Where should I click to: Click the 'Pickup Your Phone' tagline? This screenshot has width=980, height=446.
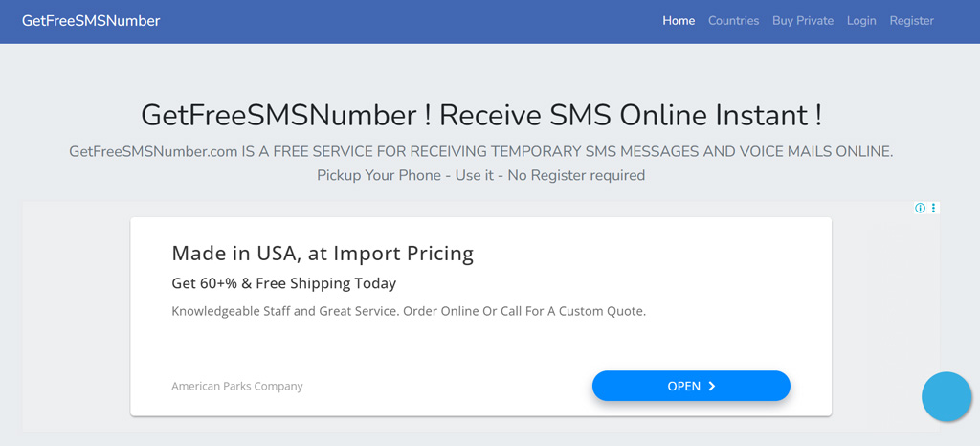tap(480, 175)
